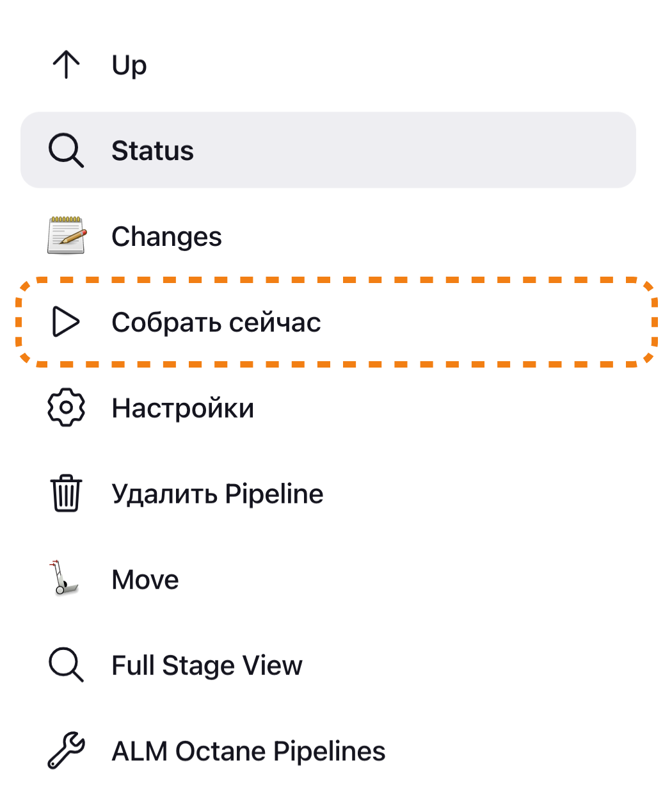Click the Status magnifier icon
672x812 pixels.
coord(66,150)
